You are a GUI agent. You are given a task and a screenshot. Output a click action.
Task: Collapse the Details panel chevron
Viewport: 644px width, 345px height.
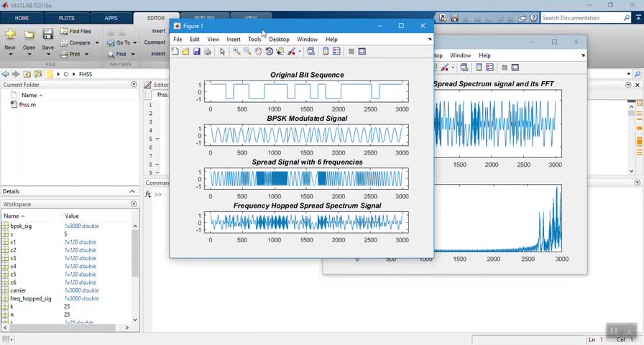132,191
